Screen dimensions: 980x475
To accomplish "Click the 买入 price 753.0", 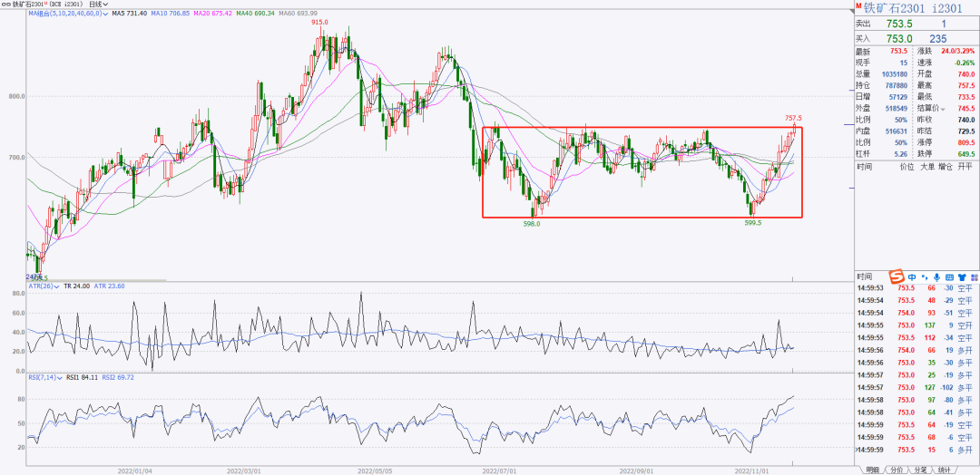I will click(900, 39).
